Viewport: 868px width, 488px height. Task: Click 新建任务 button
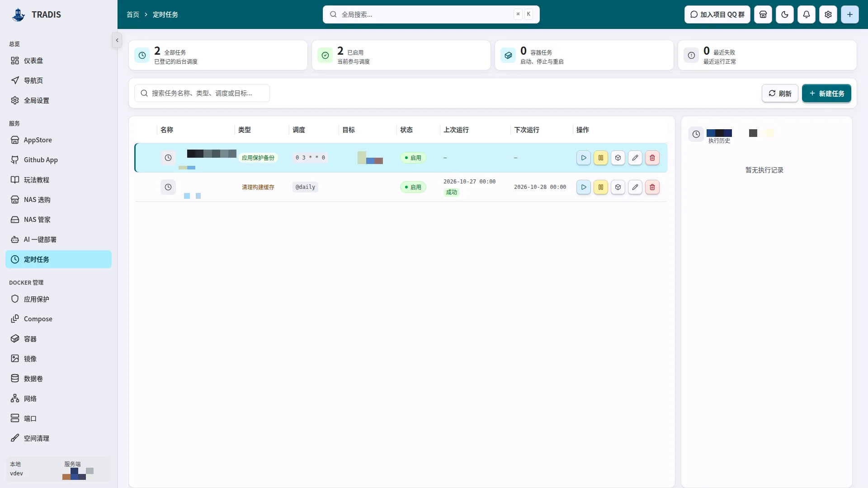(826, 94)
